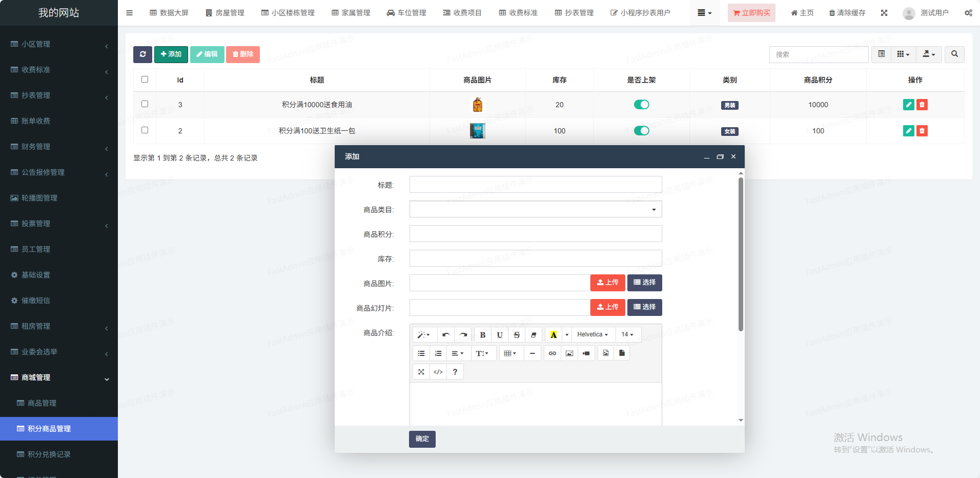
Task: Click the refresh icon in the table toolbar
Action: 142,54
